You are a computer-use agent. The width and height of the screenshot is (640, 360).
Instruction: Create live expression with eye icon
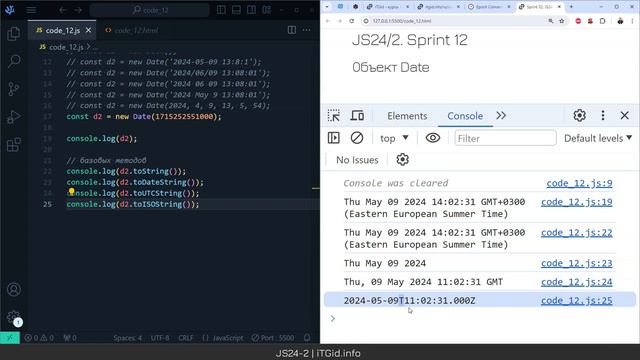[433, 138]
